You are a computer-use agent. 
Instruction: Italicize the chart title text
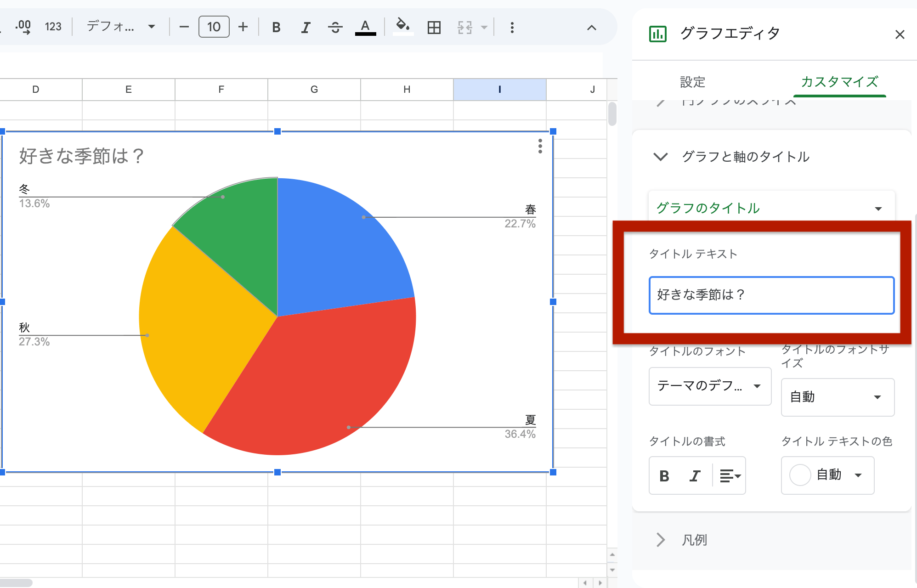[x=694, y=475]
